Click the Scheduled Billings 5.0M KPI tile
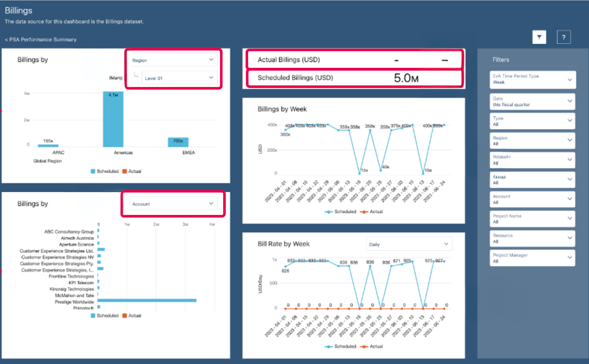Image resolution: width=589 pixels, height=364 pixels. [355, 78]
